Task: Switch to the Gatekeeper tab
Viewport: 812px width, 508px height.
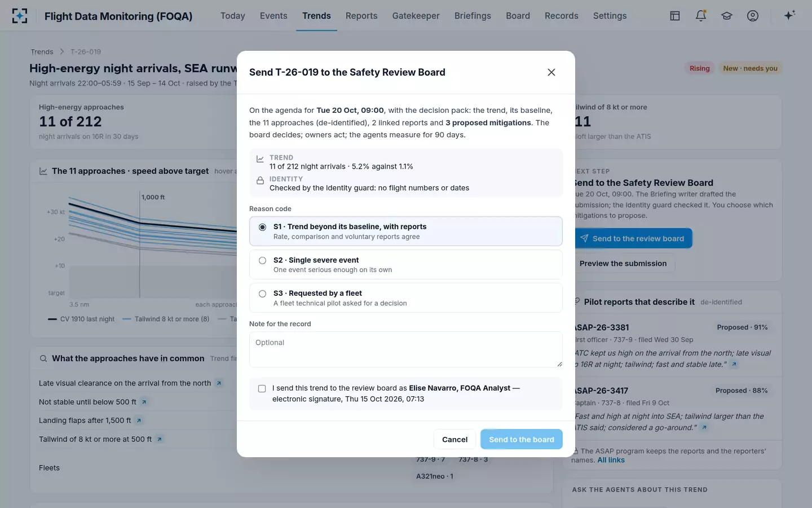Action: (x=416, y=16)
